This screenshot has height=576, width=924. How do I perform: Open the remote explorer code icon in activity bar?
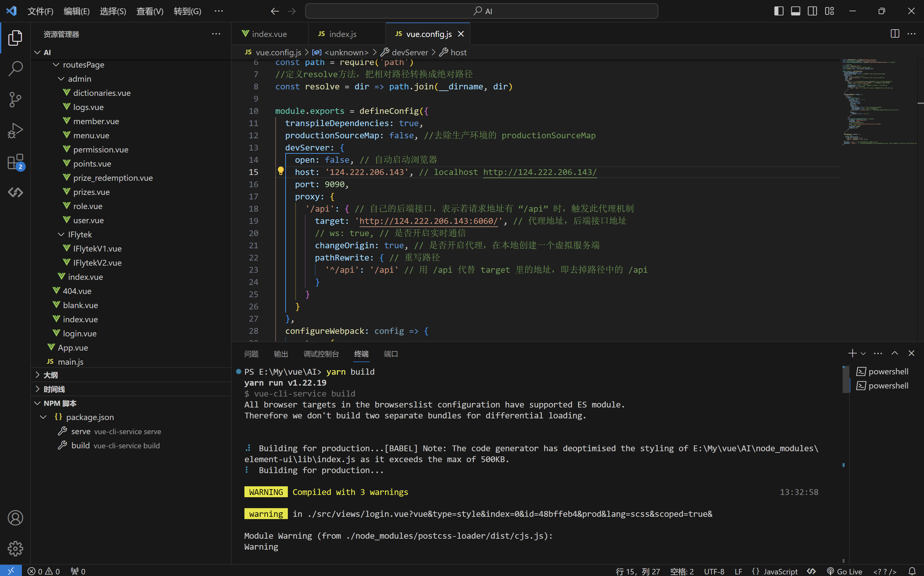click(15, 192)
